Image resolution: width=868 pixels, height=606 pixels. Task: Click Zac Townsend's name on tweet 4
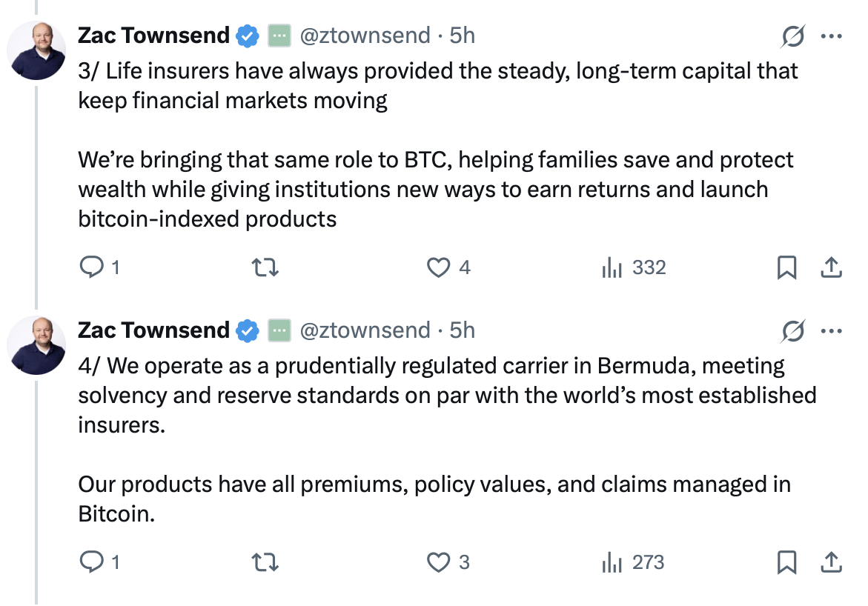point(154,330)
